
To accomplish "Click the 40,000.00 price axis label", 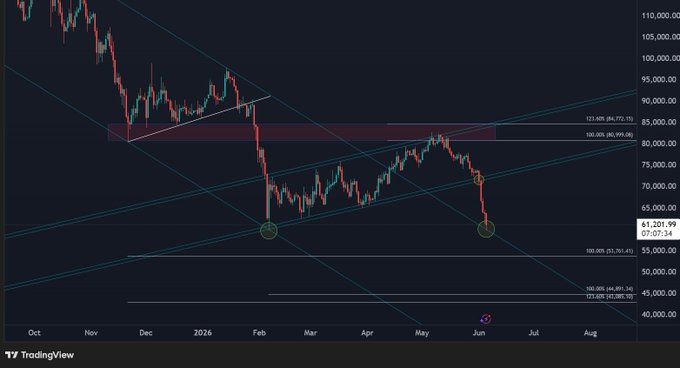I will [659, 314].
